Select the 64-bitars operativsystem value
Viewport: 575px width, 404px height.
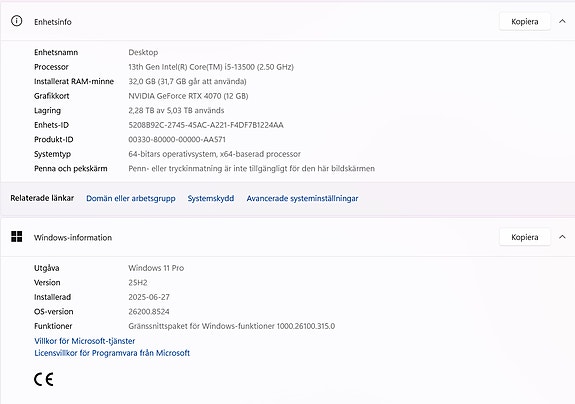pos(215,154)
